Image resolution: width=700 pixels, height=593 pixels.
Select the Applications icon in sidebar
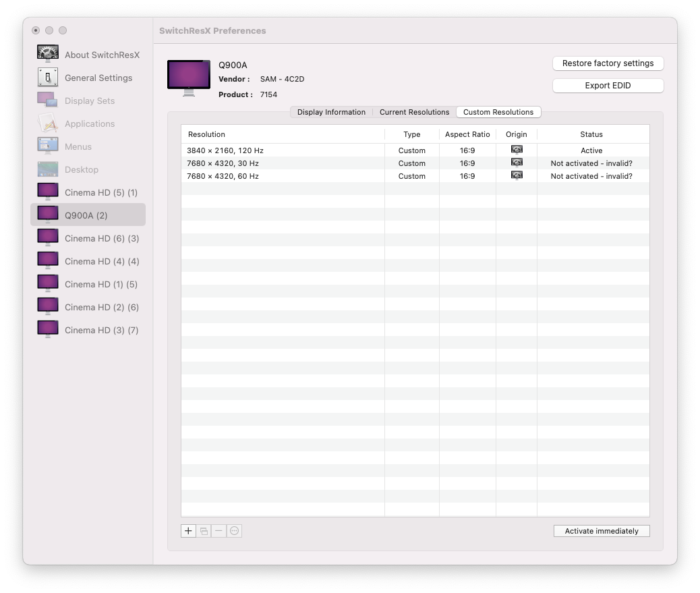point(48,123)
